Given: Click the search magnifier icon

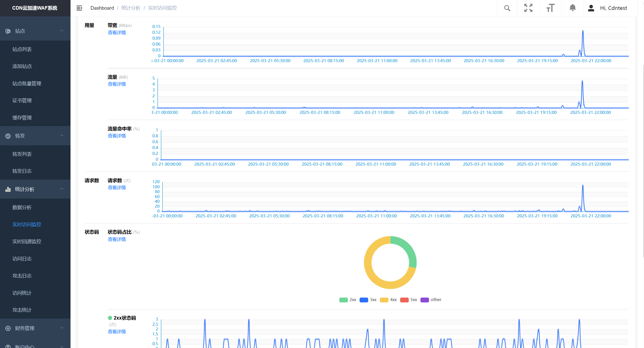Looking at the screenshot, I should click(x=507, y=8).
